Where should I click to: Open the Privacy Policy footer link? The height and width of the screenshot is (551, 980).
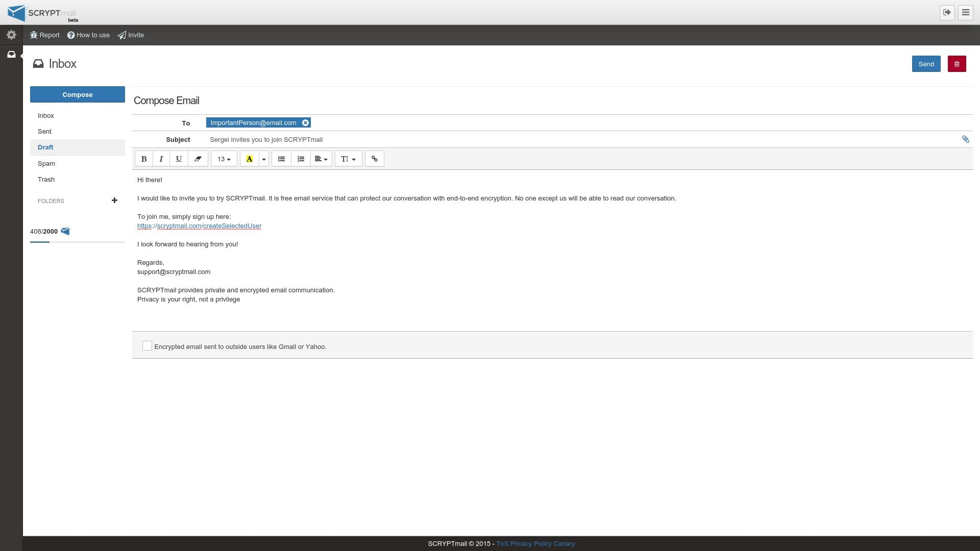pyautogui.click(x=531, y=544)
